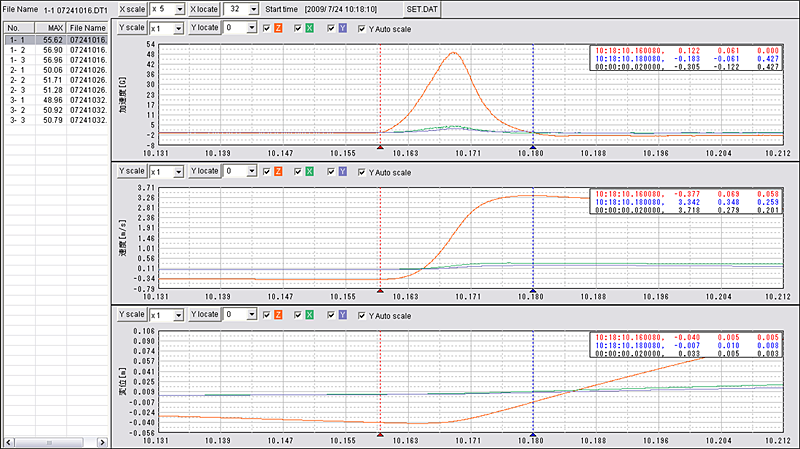Click purple Y color swatch in displacement chart

(342, 315)
